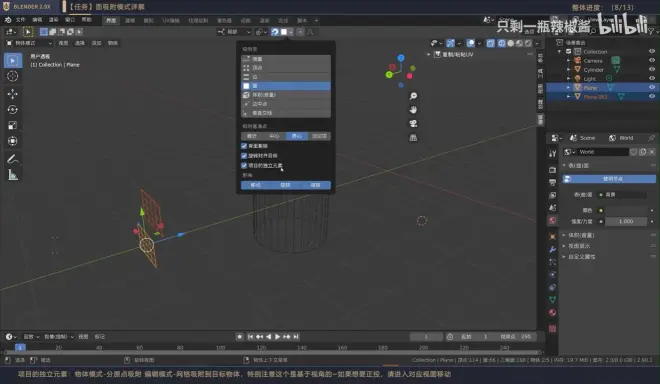Screen dimensions: 660x384
Task: Open the object mode dropdown
Action: click(29, 43)
